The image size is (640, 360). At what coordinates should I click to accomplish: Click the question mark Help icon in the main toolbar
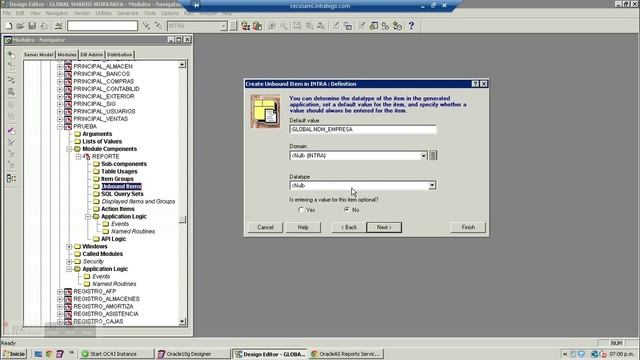pos(411,26)
